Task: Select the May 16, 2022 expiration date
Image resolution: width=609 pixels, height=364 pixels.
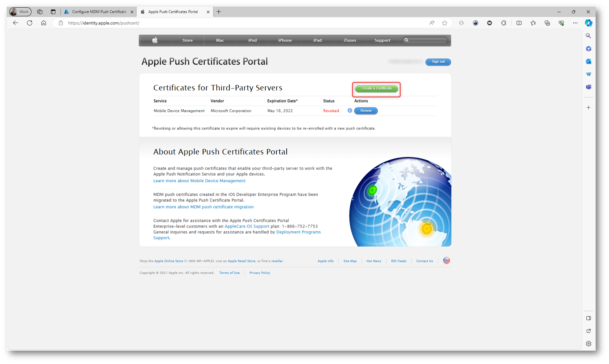Action: [280, 111]
